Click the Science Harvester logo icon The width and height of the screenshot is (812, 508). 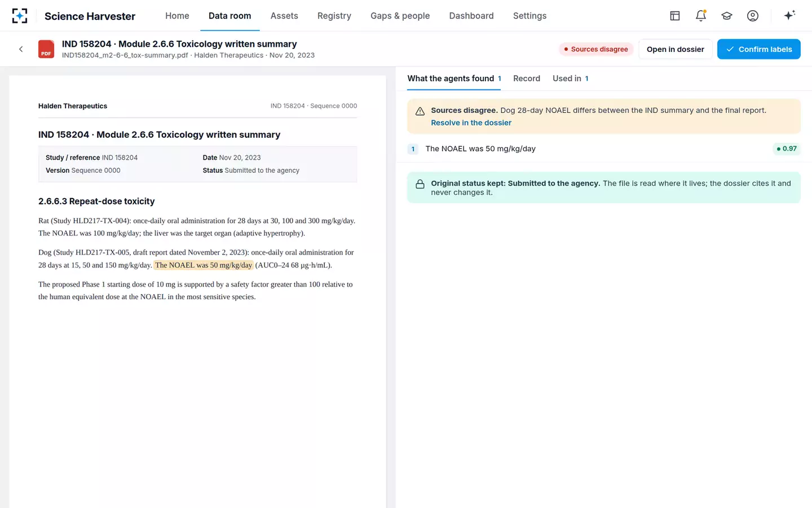coord(20,16)
